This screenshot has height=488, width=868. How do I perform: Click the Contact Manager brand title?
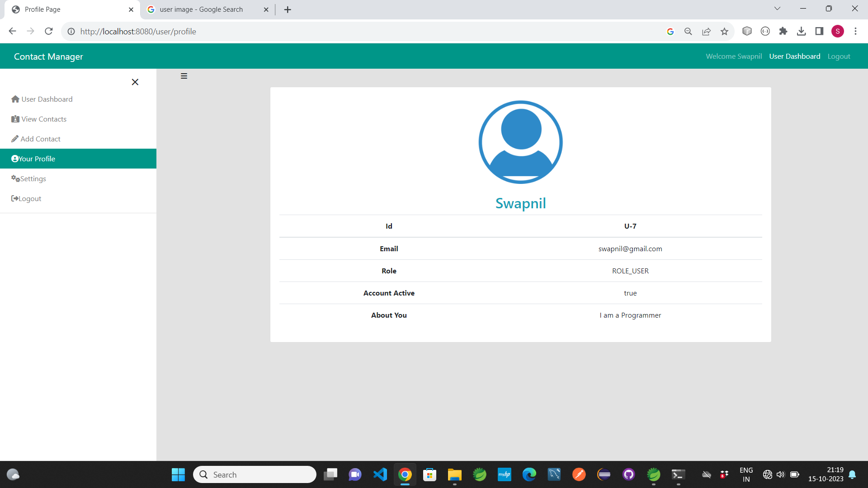(48, 56)
